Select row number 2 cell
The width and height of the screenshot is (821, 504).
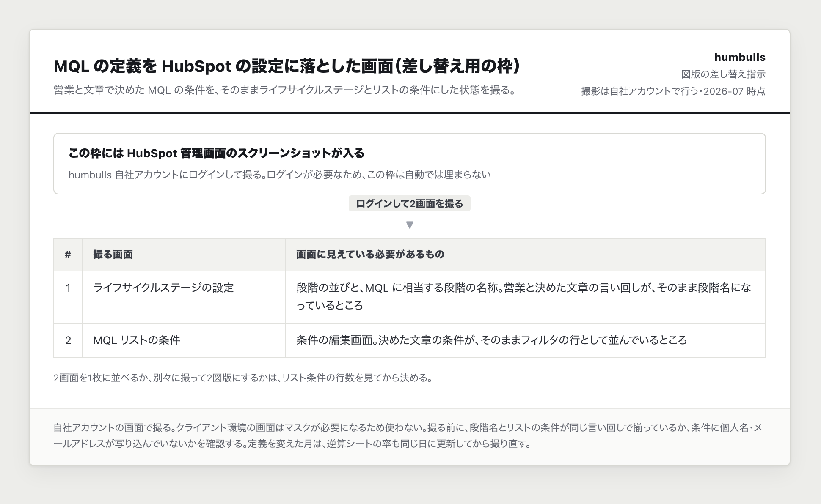coord(68,340)
